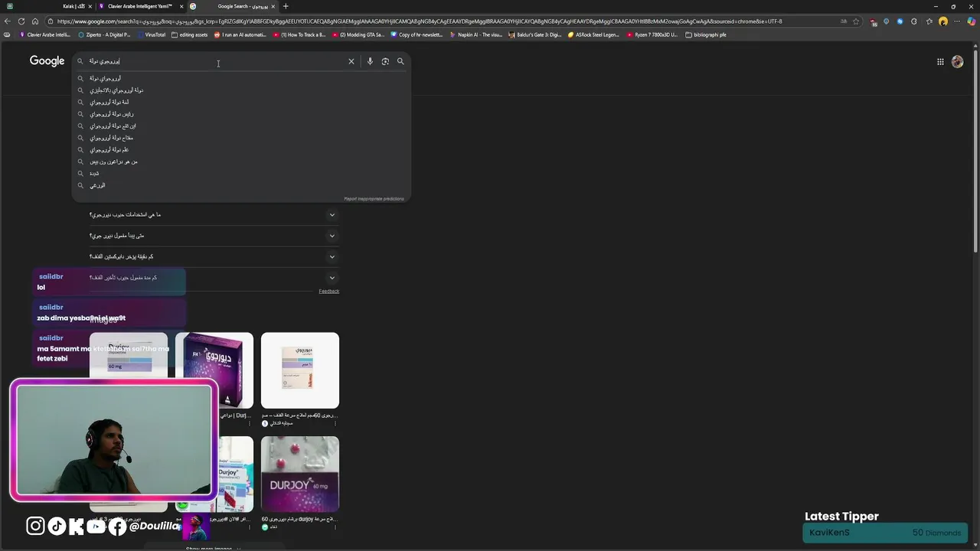Image resolution: width=980 pixels, height=551 pixels.
Task: Open the Google apps grid
Action: (940, 62)
